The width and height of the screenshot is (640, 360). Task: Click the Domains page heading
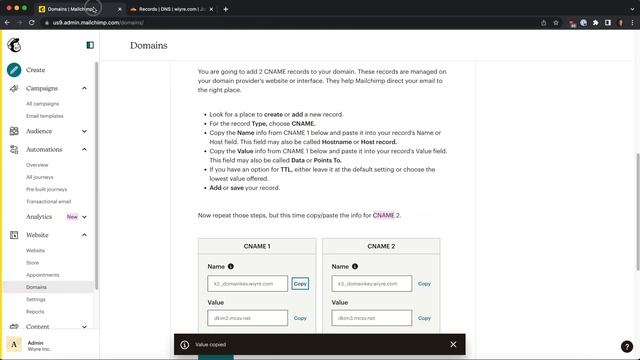[x=149, y=45]
